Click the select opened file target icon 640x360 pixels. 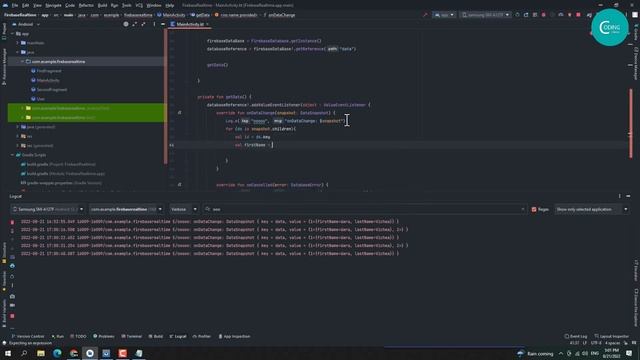click(x=126, y=24)
